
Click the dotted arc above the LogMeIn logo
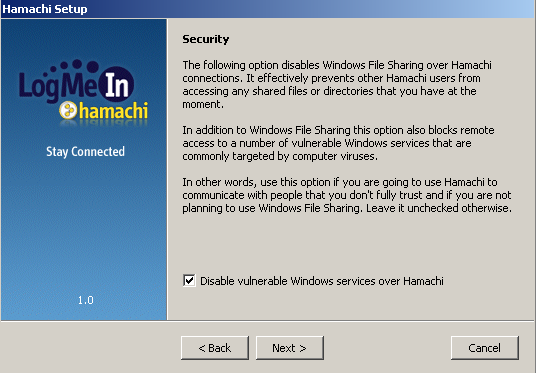coord(71,66)
